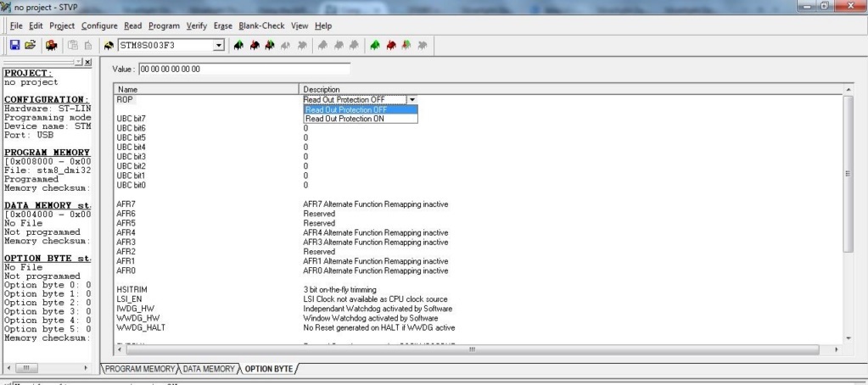868x385 pixels.
Task: Open the Edit menu
Action: coord(36,25)
